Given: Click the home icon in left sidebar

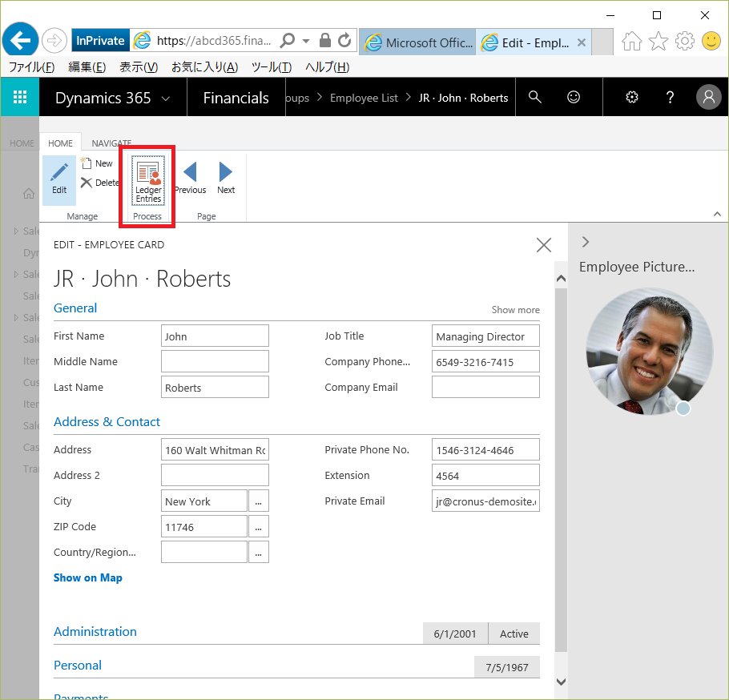Looking at the screenshot, I should coord(29,193).
